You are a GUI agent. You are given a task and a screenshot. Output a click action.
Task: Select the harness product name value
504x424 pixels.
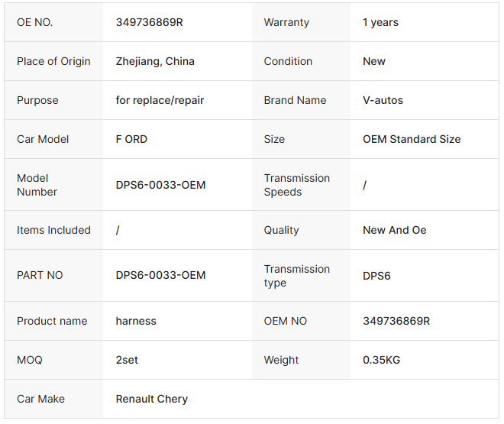(x=136, y=321)
